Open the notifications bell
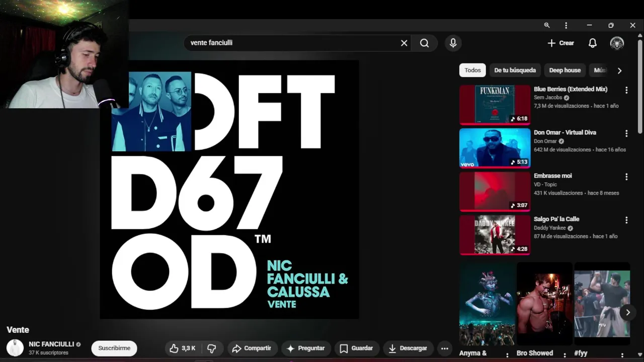 pos(593,43)
